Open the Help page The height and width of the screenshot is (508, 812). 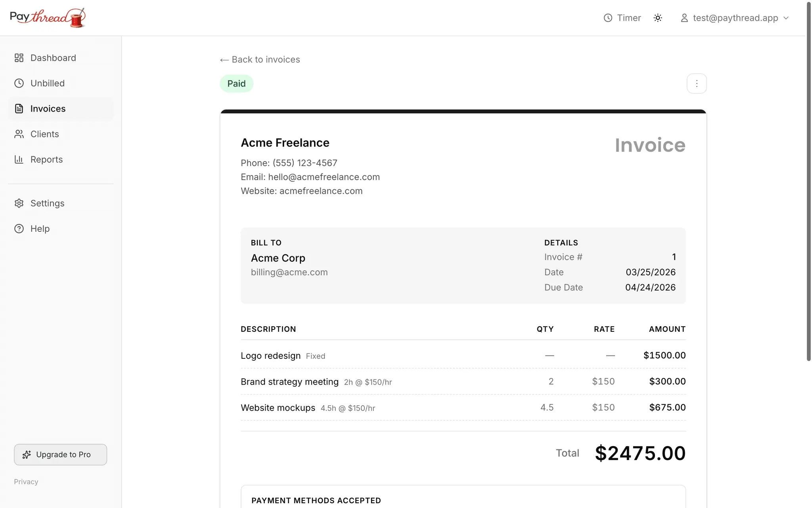pos(61,229)
